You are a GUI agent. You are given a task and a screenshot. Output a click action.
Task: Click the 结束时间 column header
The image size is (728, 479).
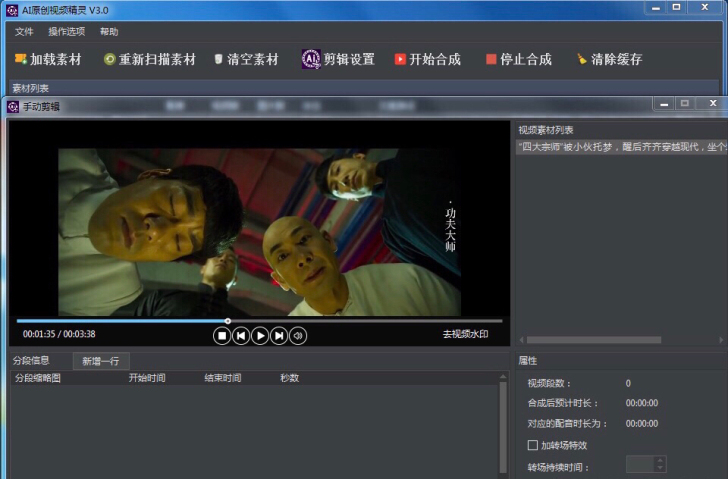click(223, 378)
